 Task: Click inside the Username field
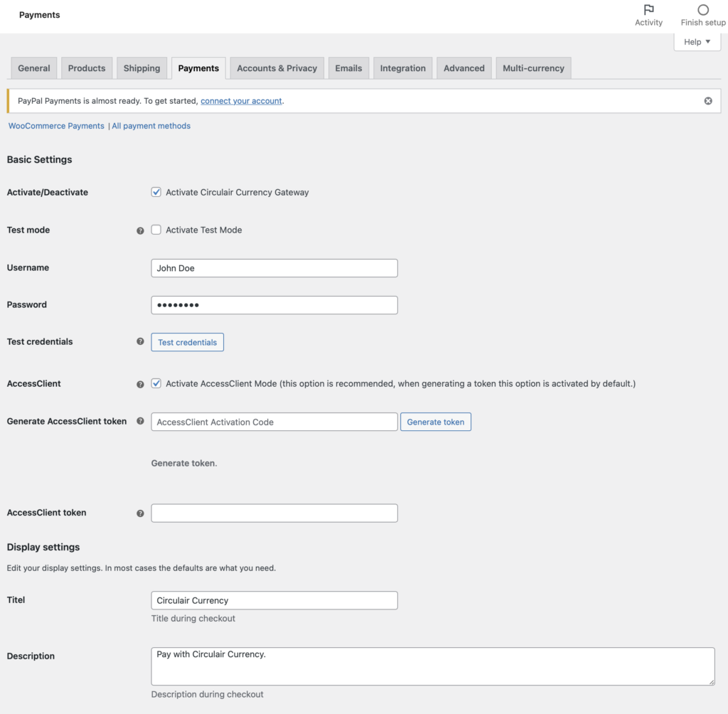(x=274, y=267)
